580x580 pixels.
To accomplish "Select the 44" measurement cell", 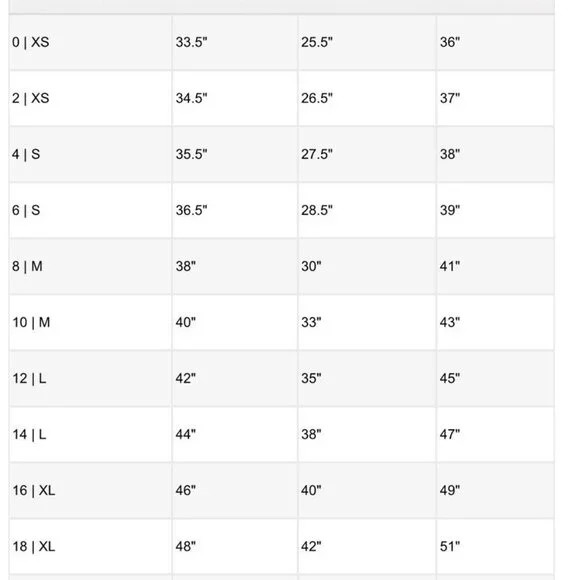I will pyautogui.click(x=235, y=434).
